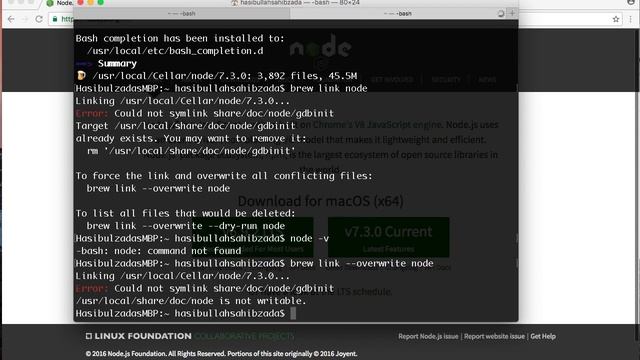
Task: Click the green secure lock icon in Chrome
Action: click(x=55, y=19)
